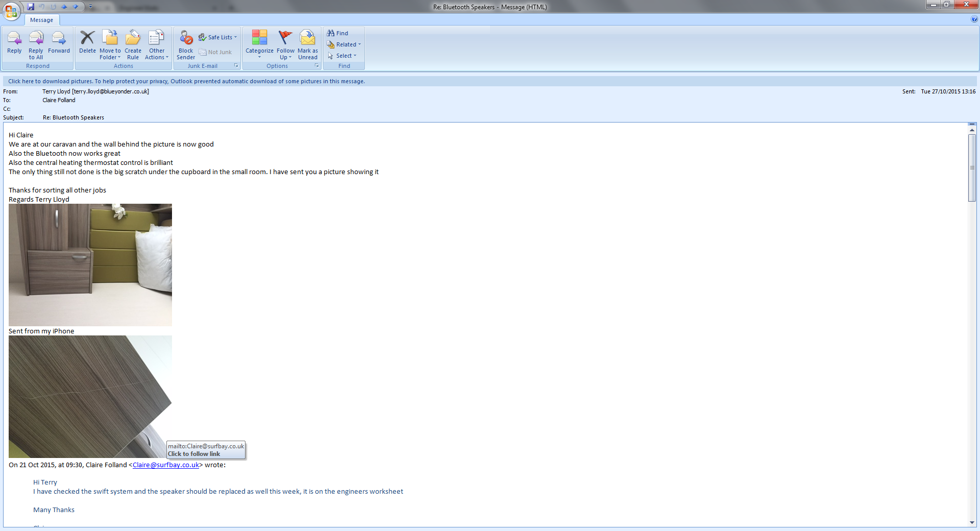Open the scratched wood panel photo
The height and width of the screenshot is (531, 980).
pos(90,397)
